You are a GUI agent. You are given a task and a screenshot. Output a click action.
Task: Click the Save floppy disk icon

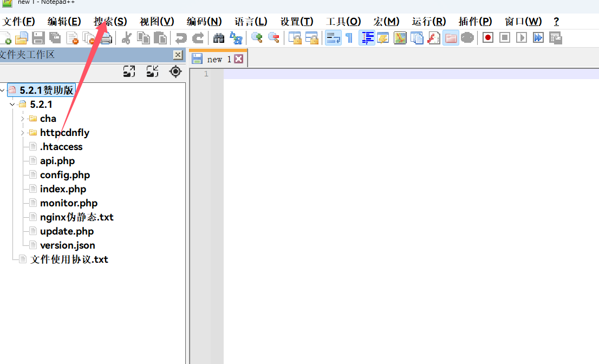38,38
